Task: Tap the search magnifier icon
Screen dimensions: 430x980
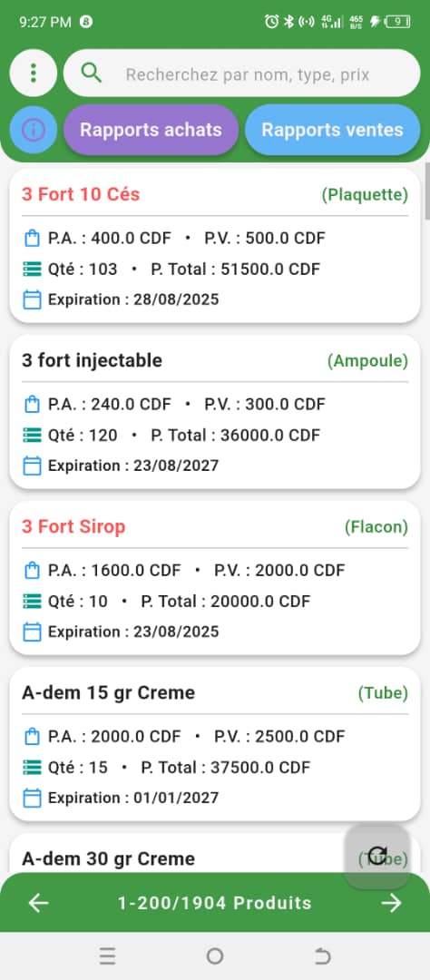Action: point(92,73)
